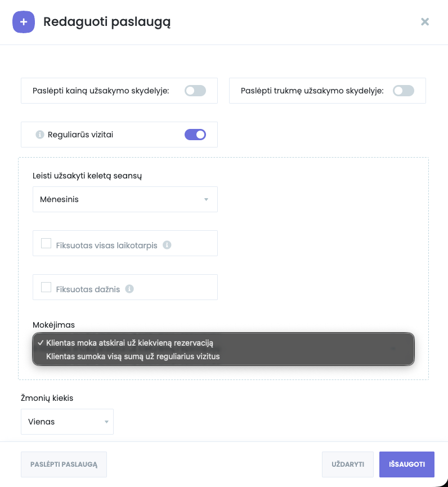
Task: Select Klientas sumoka visą sumą option
Action: pyautogui.click(x=133, y=356)
